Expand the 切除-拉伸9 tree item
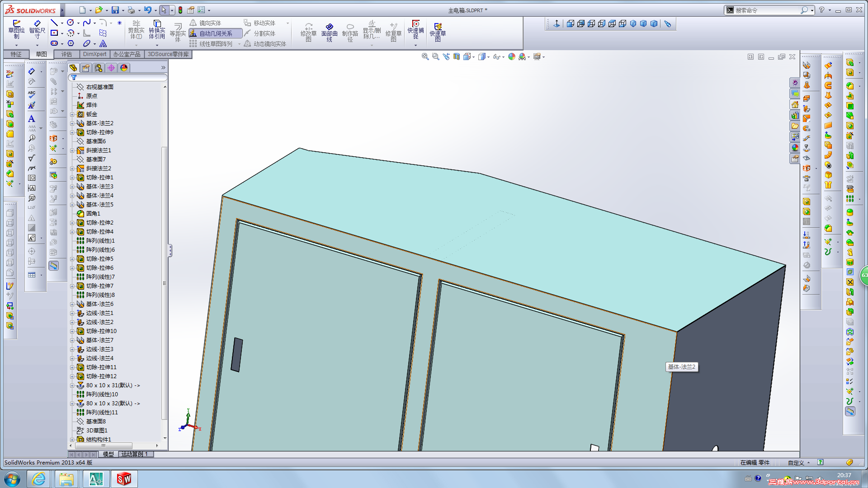 [x=72, y=132]
